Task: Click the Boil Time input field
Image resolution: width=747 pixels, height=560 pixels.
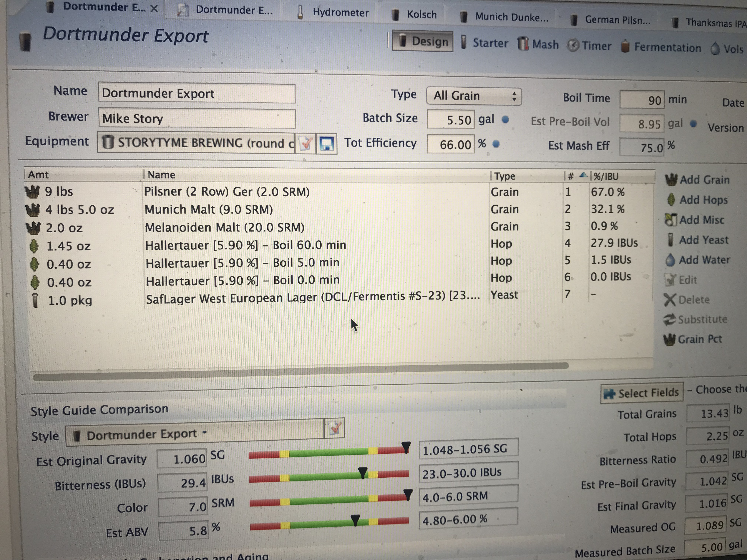Action: (642, 100)
